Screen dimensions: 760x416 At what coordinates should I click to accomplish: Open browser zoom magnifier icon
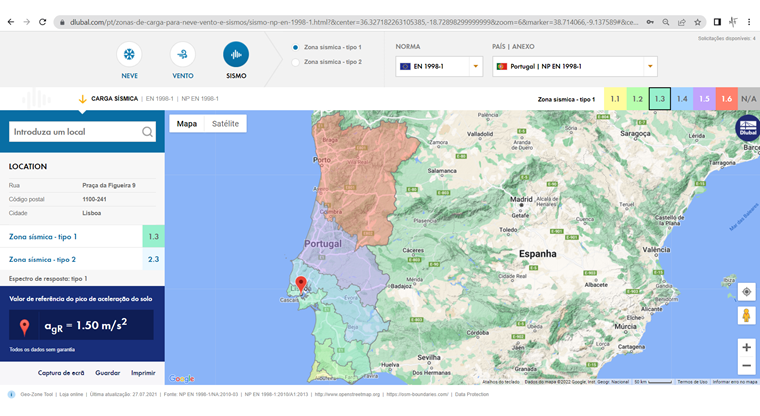[x=666, y=22]
